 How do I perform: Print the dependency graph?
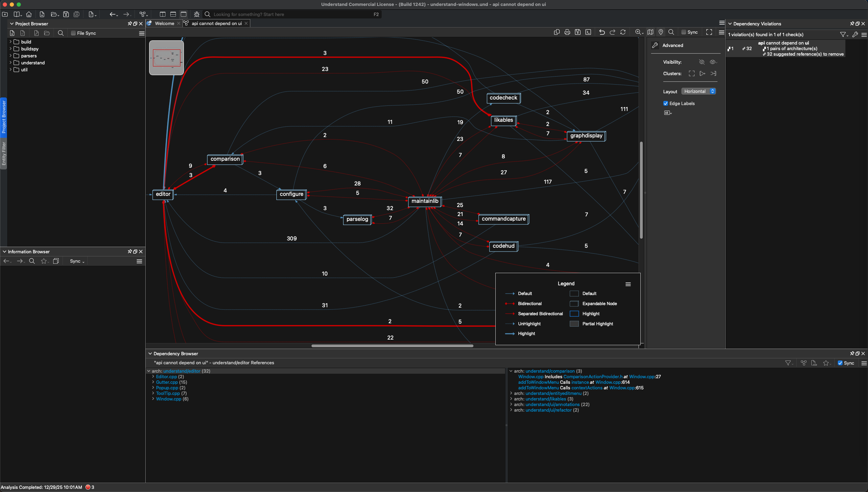tap(567, 32)
